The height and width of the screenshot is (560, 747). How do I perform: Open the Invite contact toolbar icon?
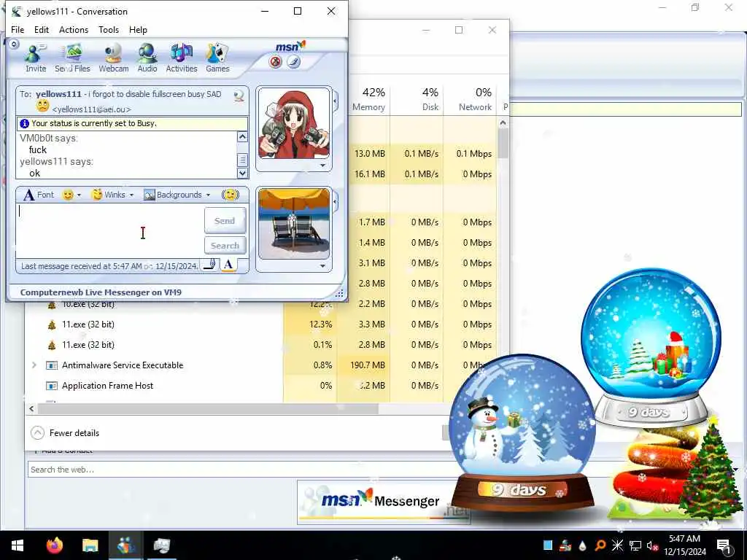click(36, 58)
